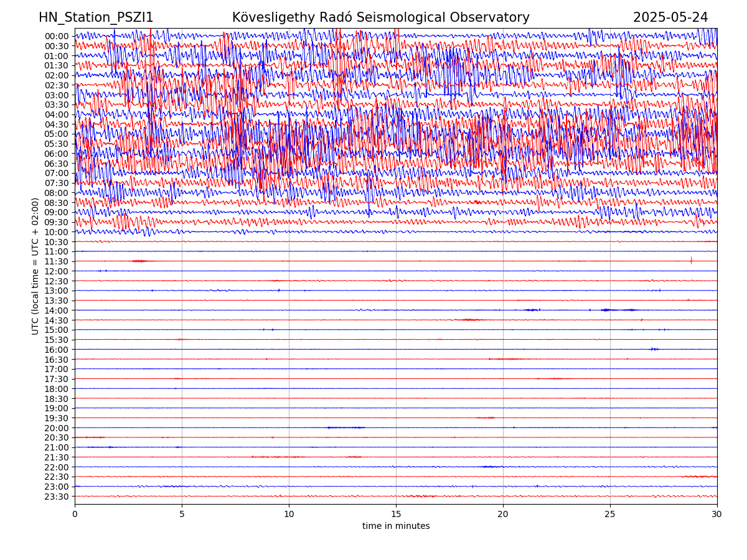Click the "time in minutes" axis label

coord(396,526)
